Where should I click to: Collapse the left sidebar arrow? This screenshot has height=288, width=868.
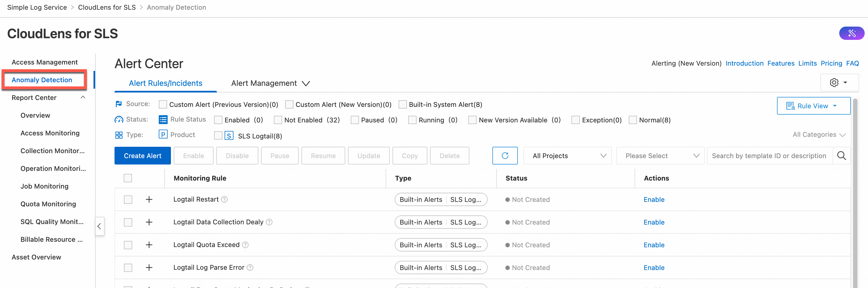(99, 226)
